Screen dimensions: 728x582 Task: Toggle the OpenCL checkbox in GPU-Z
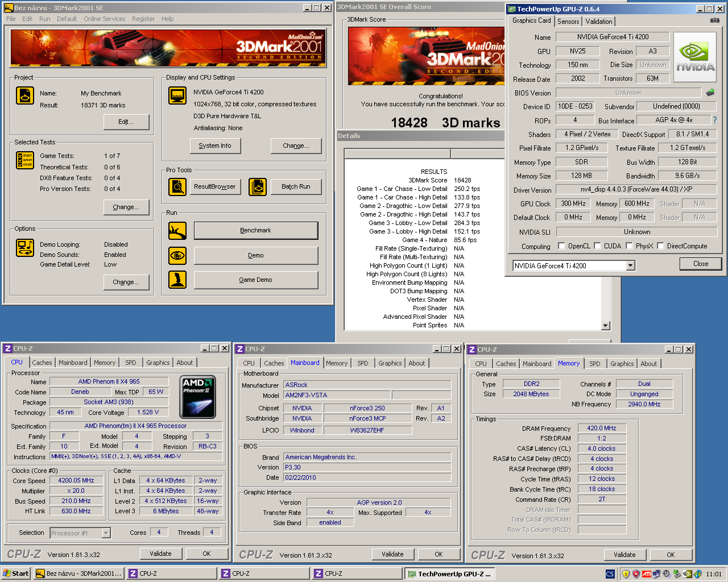tap(561, 246)
